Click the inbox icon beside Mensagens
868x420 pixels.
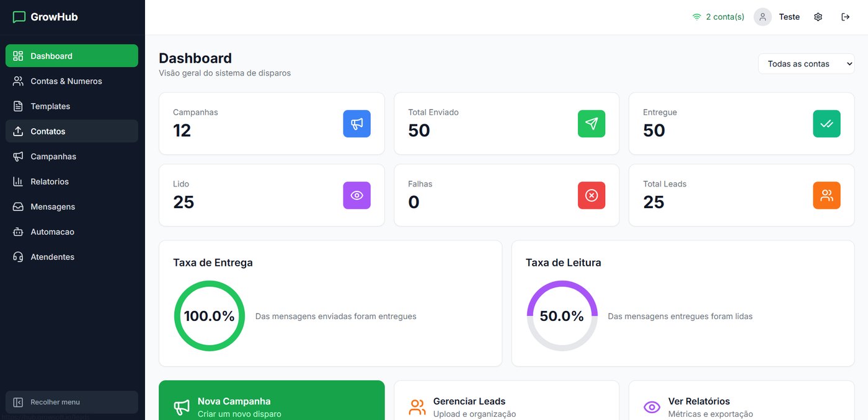(x=18, y=207)
